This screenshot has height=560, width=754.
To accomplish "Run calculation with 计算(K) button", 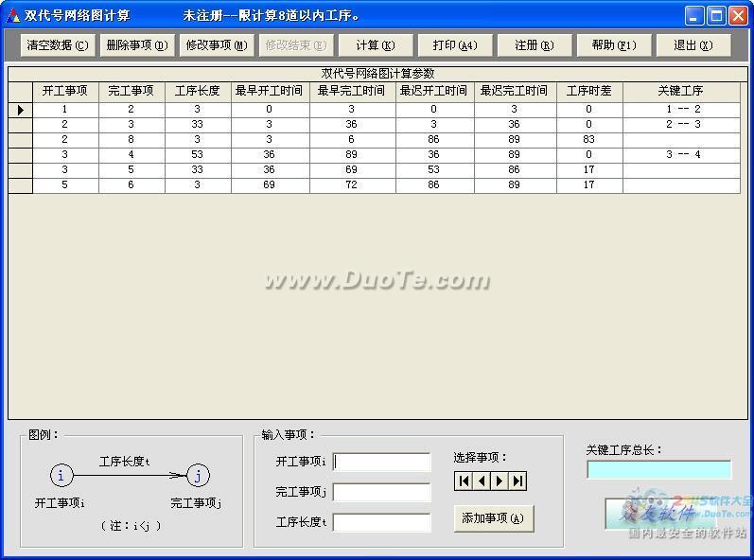I will tap(376, 45).
